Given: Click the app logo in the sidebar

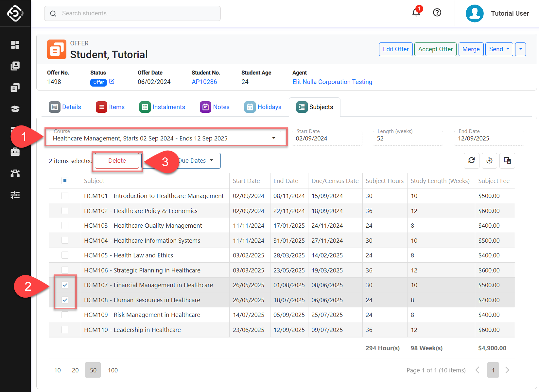Looking at the screenshot, I should 15,13.
